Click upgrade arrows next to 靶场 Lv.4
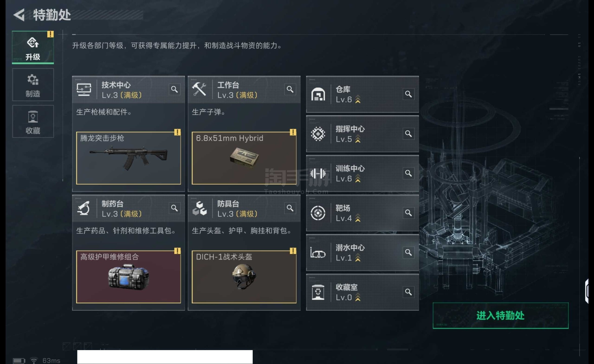The height and width of the screenshot is (364, 594). (x=358, y=218)
